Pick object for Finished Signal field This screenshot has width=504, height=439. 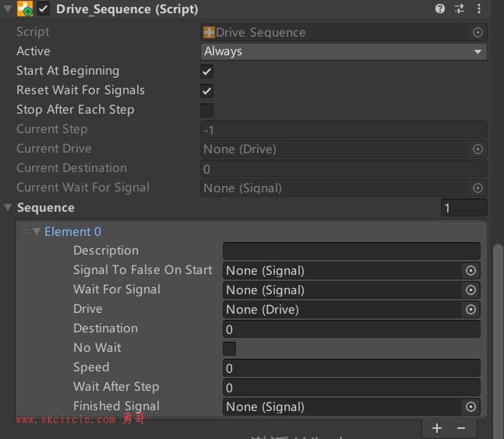click(471, 407)
